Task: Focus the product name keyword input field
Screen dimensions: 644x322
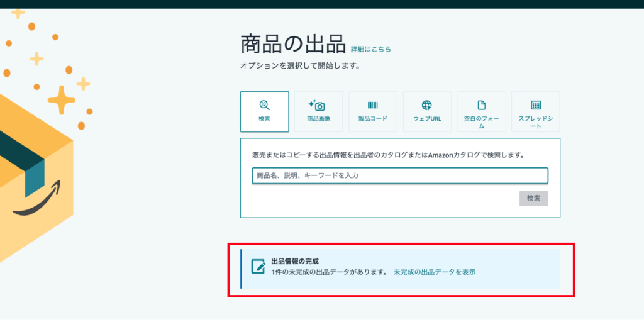Action: click(x=400, y=175)
